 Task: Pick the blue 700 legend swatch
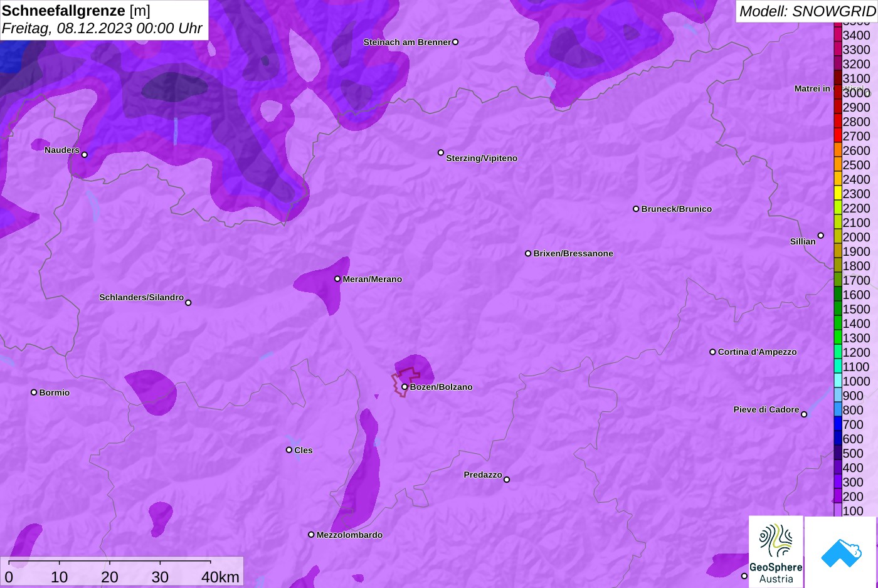838,424
